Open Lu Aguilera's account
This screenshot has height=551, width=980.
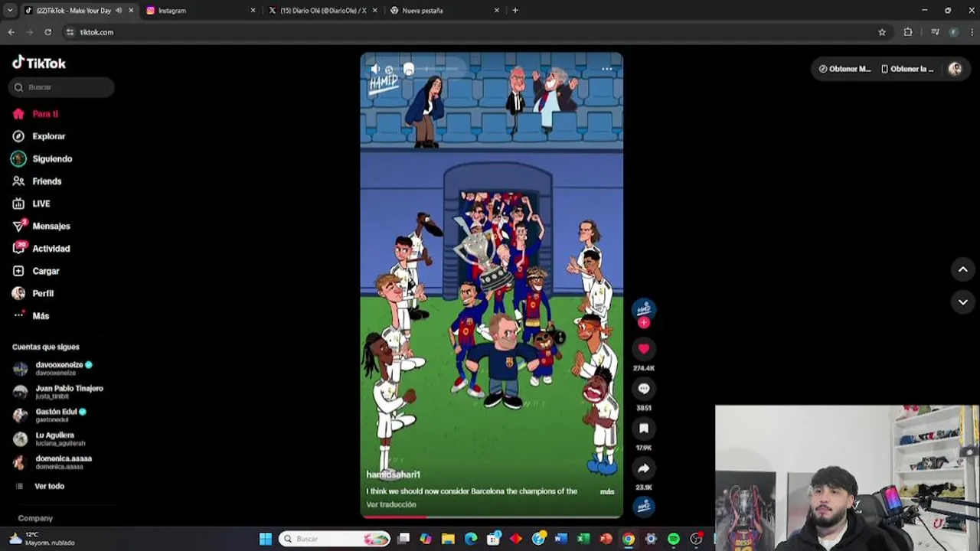click(51, 439)
